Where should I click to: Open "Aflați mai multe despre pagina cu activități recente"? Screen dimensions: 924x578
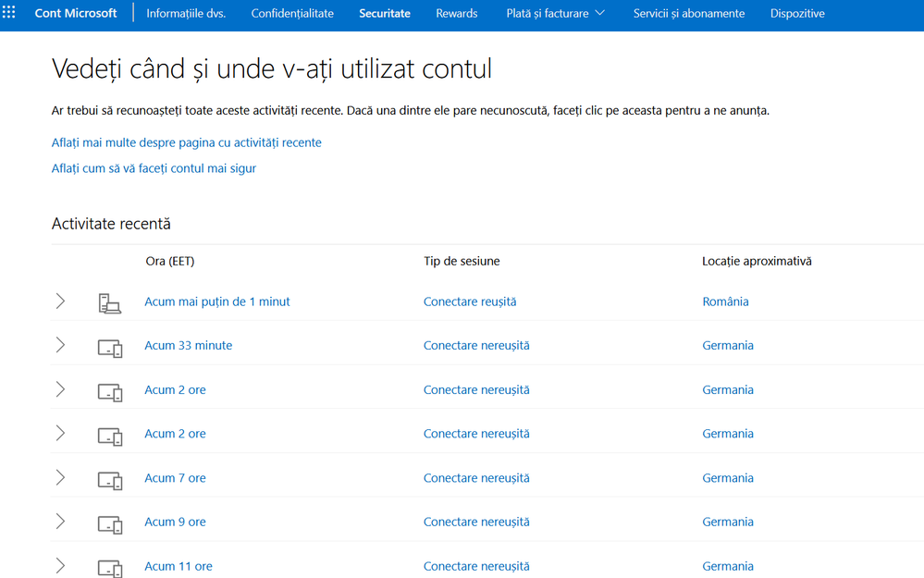187,142
